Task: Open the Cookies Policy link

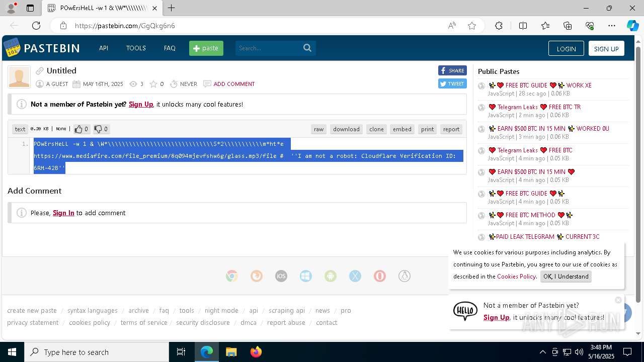Action: pyautogui.click(x=516, y=277)
